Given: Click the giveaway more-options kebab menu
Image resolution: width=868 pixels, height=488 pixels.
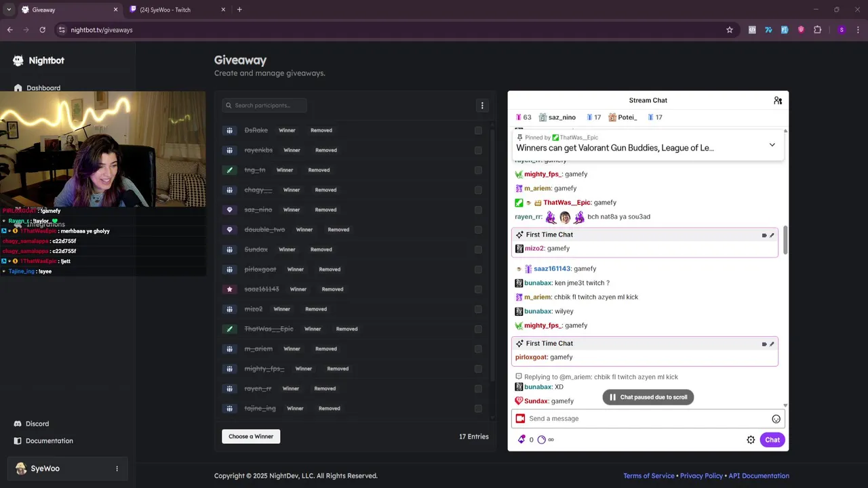Looking at the screenshot, I should pos(482,106).
